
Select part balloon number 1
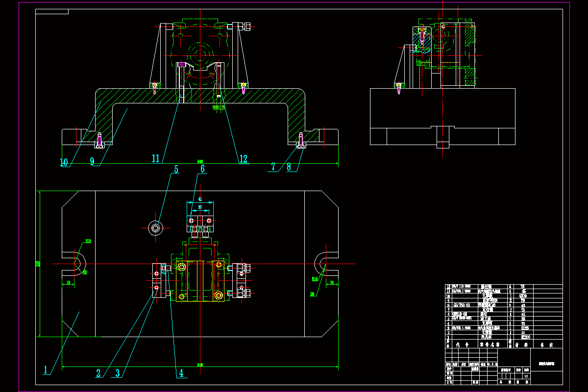[x=46, y=370]
